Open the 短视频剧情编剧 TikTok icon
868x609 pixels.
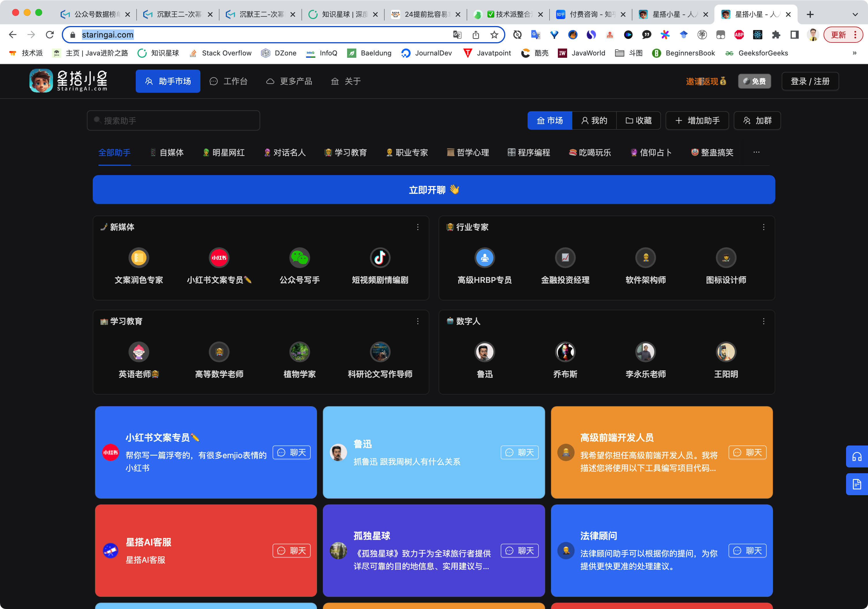379,258
